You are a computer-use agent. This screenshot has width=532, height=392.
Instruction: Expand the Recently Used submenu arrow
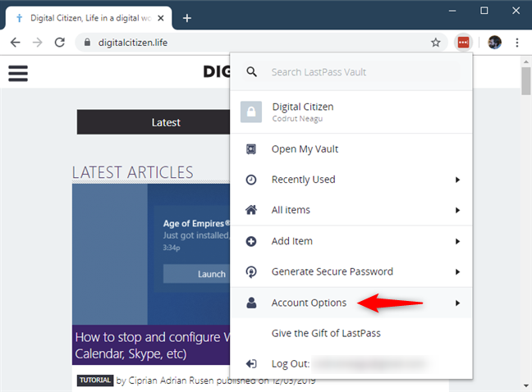[457, 180]
